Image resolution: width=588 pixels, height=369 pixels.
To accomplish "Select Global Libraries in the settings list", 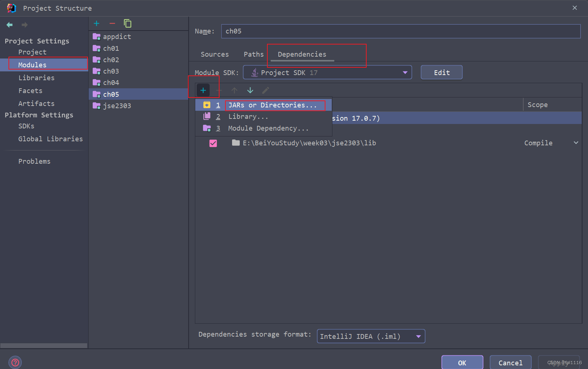I will [x=50, y=139].
